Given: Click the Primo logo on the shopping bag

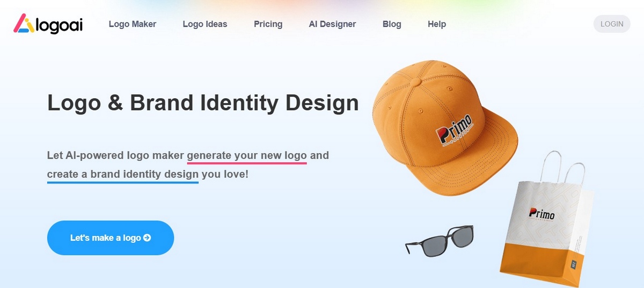Looking at the screenshot, I should tap(541, 214).
